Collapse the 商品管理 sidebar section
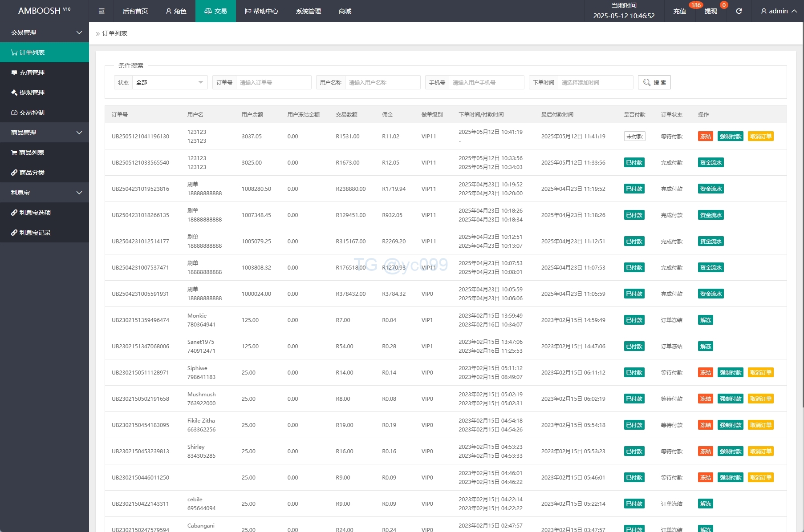Screen dimensions: 804x532 45,133
